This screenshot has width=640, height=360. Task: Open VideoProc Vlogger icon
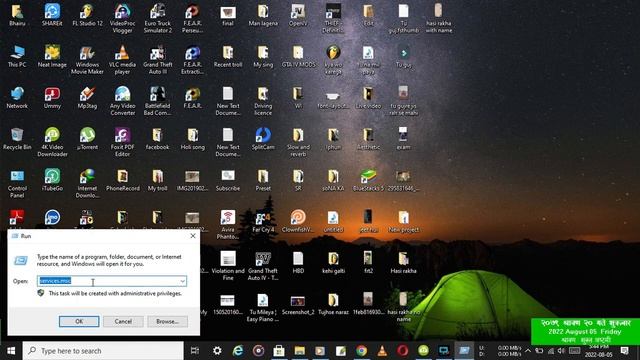(122, 18)
